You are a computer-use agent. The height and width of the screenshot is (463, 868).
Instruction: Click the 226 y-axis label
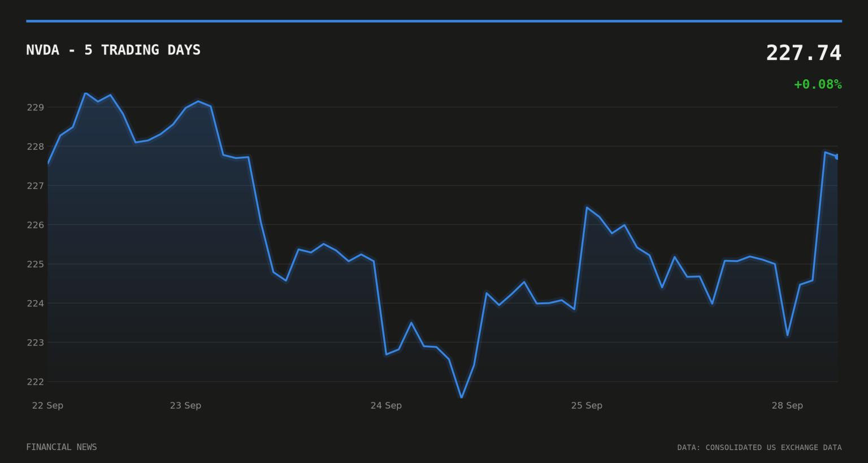pos(35,225)
